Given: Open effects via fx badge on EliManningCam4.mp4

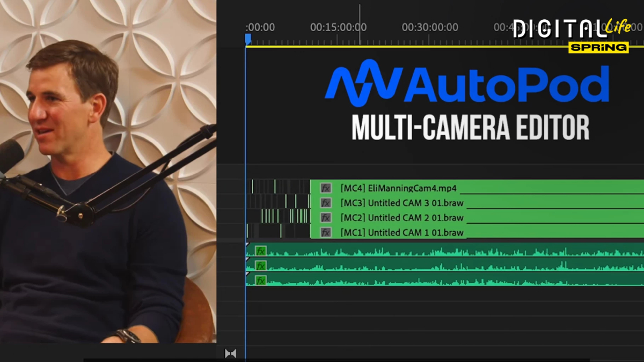Looking at the screenshot, I should coord(325,188).
